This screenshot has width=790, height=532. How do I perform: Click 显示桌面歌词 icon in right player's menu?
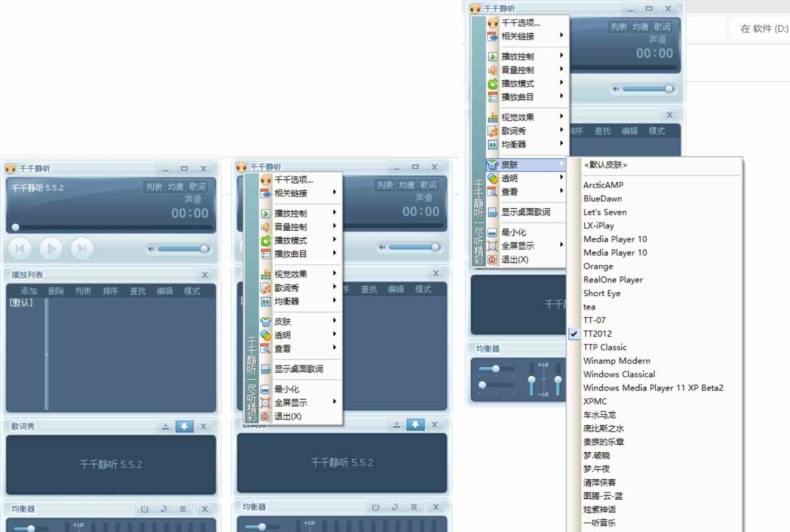tap(493, 212)
